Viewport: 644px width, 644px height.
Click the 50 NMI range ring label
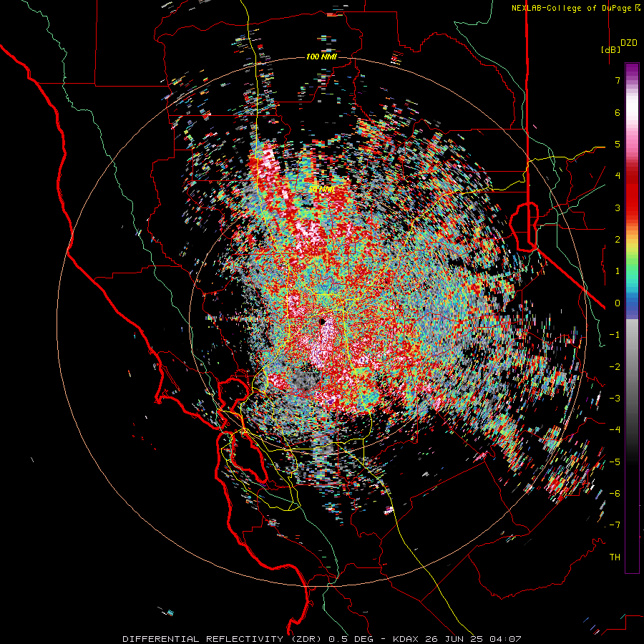[322, 190]
